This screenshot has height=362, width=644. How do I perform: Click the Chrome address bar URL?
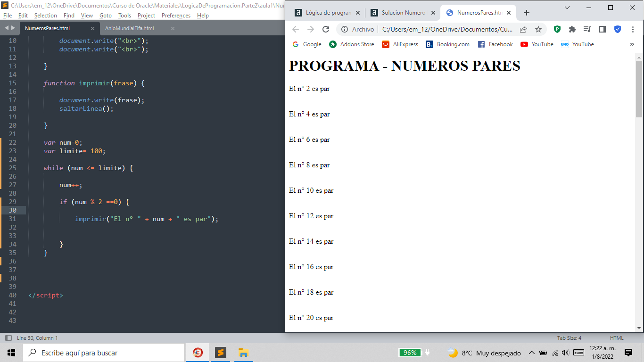click(x=447, y=29)
